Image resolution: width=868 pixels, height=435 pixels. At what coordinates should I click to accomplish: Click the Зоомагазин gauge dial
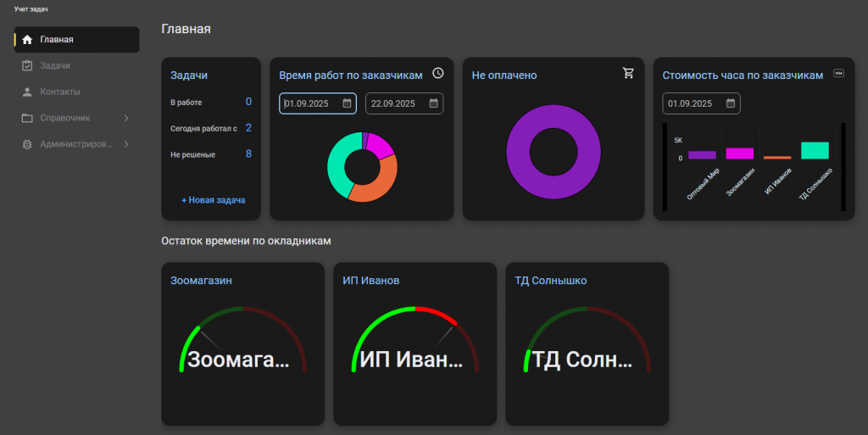[243, 338]
